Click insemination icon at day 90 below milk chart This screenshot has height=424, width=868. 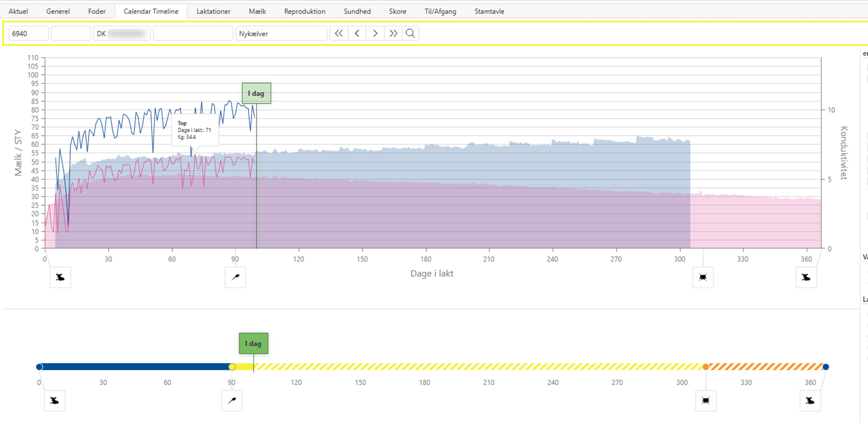[x=235, y=278]
